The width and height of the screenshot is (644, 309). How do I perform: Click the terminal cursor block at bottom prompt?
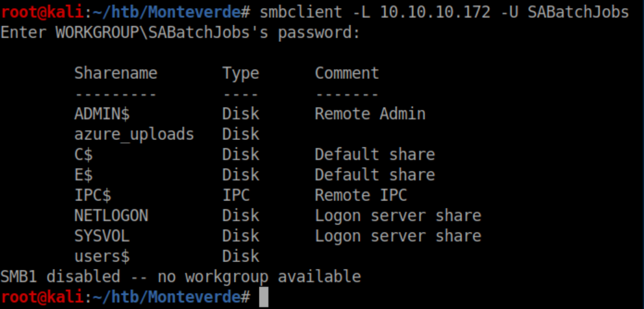(264, 297)
